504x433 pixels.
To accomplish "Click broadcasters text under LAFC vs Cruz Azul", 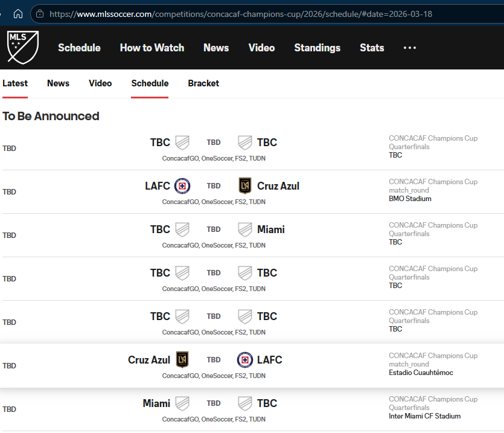I will pos(214,202).
